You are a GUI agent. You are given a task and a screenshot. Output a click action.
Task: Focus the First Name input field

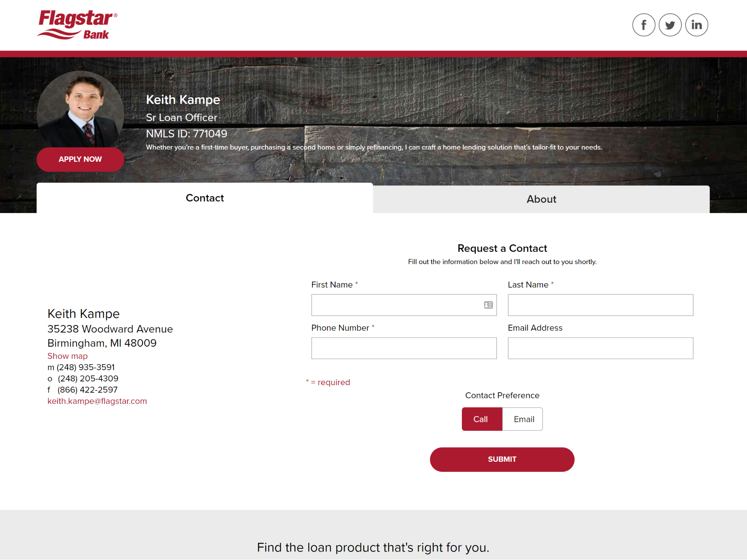[404, 305]
